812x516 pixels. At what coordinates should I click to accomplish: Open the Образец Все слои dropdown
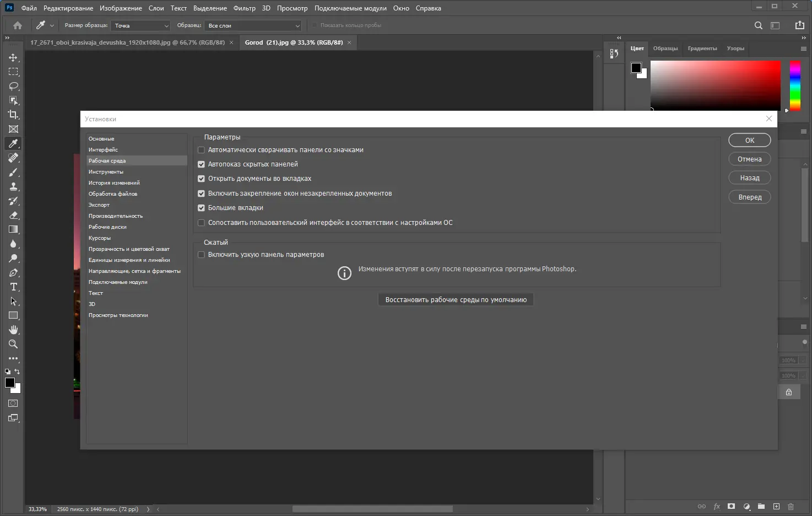click(x=253, y=25)
